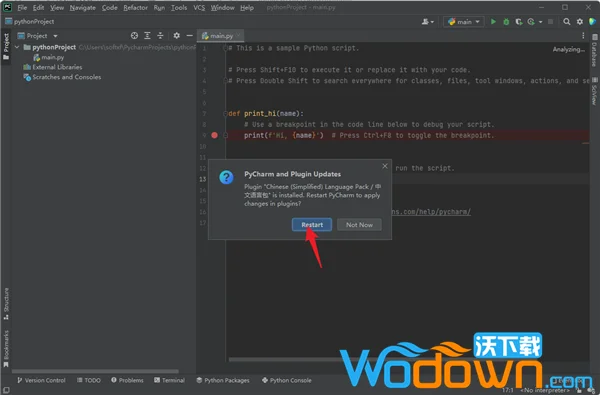Fold the print_hi function at line 7
Viewport: 600px width, 395px height.
(225, 113)
